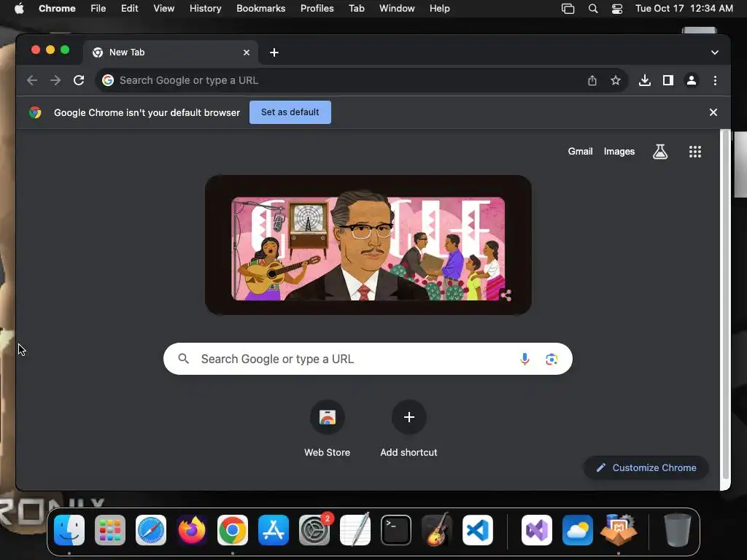Click Customize Chrome button
The image size is (747, 560).
point(646,467)
